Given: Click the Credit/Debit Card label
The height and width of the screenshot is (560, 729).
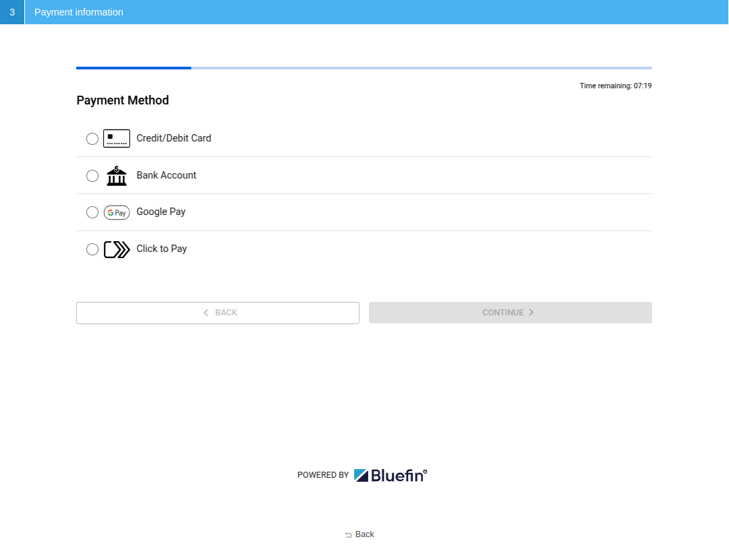Looking at the screenshot, I should (173, 138).
